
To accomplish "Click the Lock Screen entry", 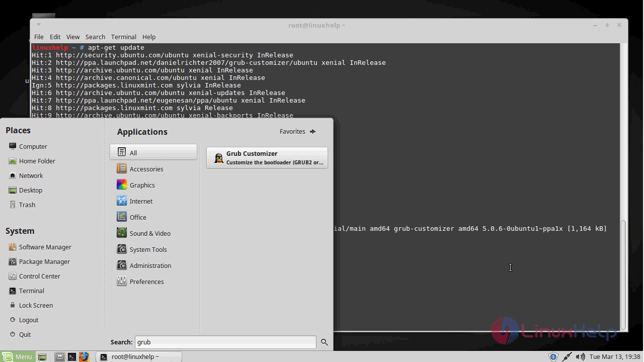I will pos(36,305).
